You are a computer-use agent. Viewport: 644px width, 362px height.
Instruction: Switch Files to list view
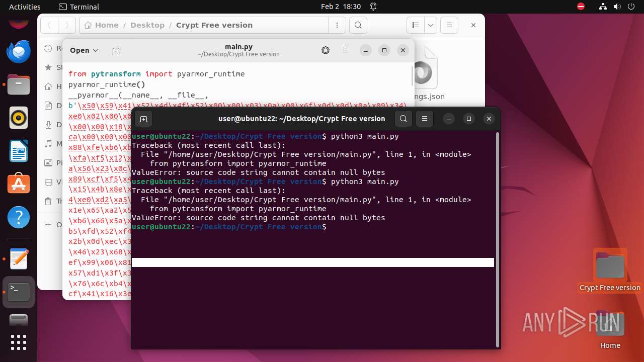(x=415, y=25)
